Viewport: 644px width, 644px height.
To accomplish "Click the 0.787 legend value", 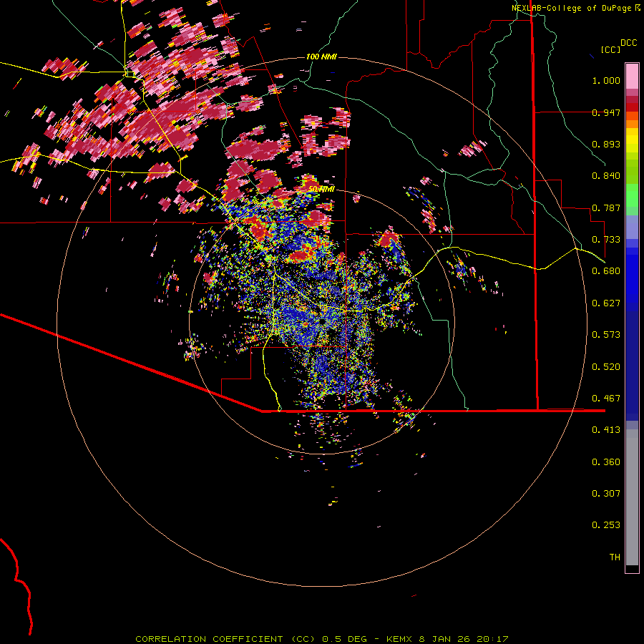I will pos(606,208).
